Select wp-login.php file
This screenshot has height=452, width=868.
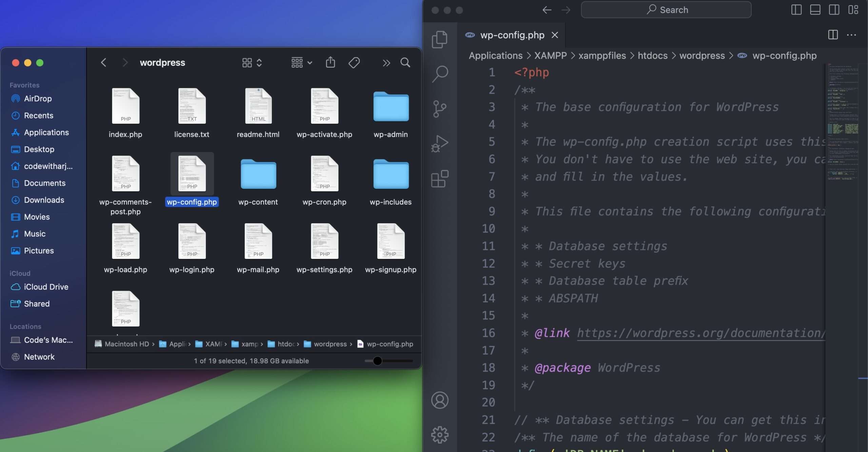click(192, 249)
